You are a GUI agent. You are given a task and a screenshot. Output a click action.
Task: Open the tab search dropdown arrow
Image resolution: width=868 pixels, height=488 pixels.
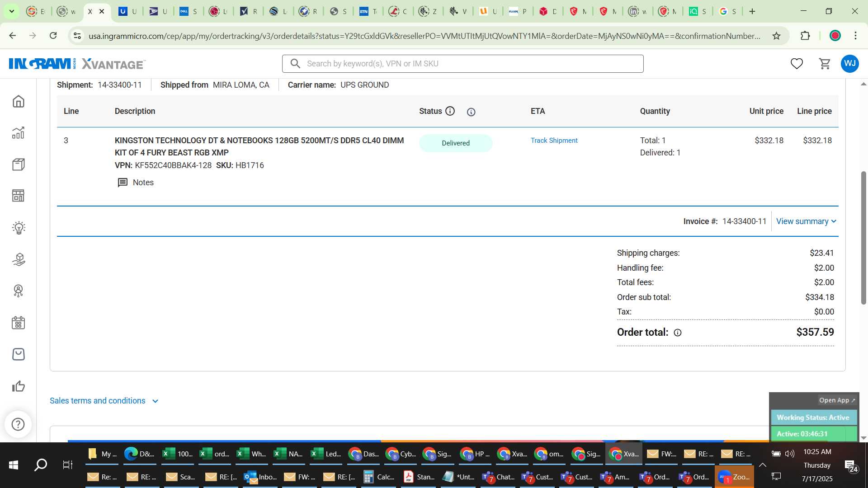(11, 11)
